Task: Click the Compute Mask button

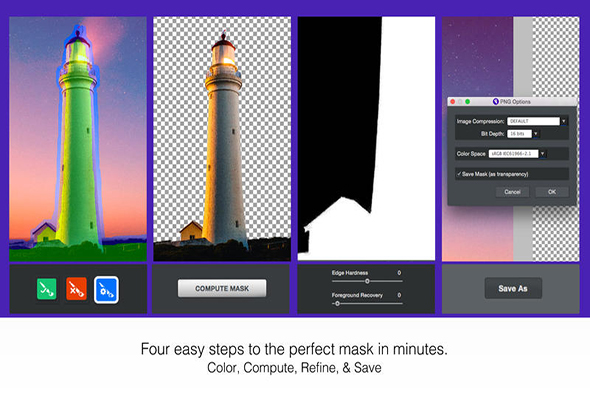Action: tap(222, 288)
